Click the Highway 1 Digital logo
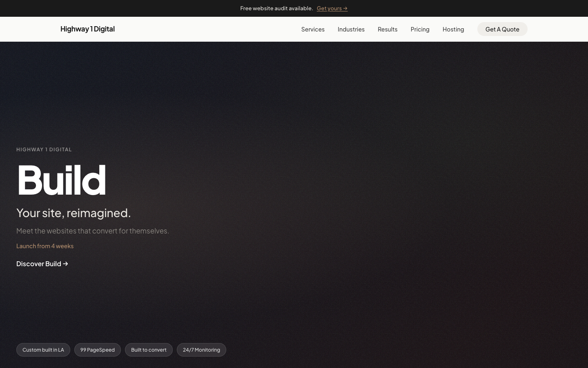588x368 pixels. [x=87, y=29]
